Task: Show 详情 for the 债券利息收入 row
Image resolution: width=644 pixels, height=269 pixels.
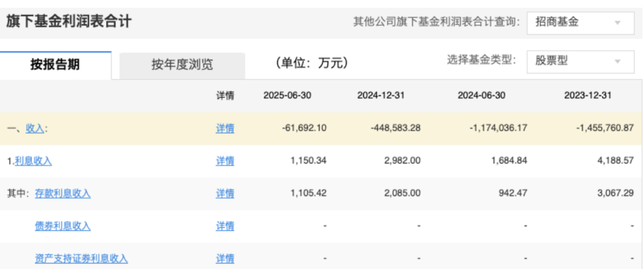Action: click(225, 226)
